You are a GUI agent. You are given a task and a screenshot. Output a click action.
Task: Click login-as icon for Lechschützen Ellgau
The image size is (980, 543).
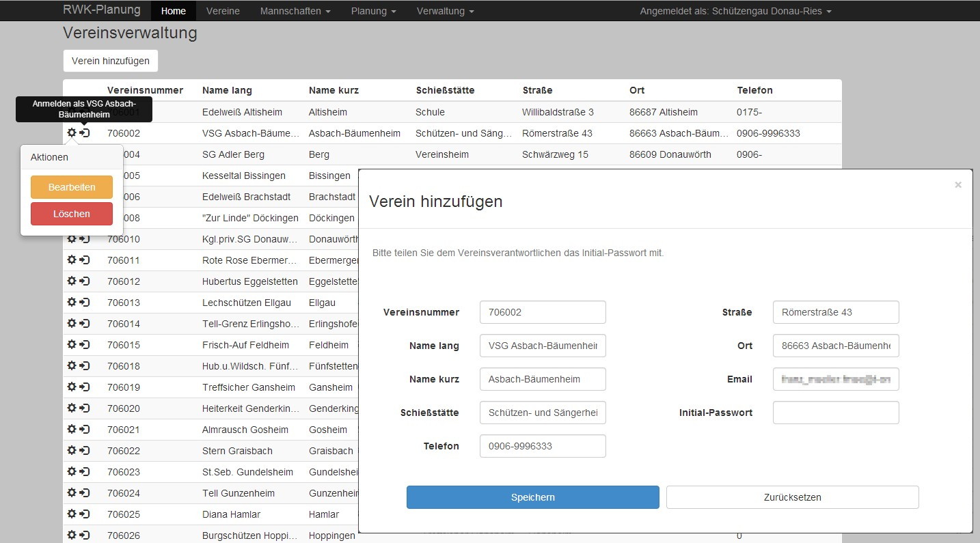[85, 303]
